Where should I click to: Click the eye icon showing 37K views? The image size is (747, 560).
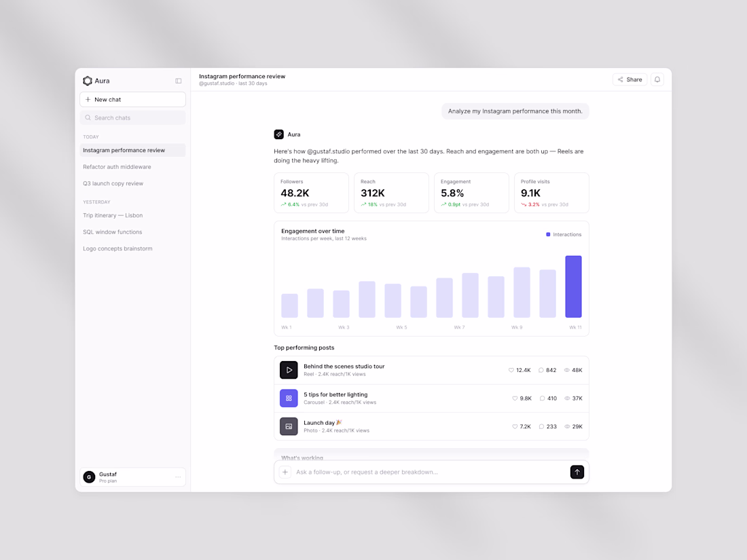coord(567,398)
